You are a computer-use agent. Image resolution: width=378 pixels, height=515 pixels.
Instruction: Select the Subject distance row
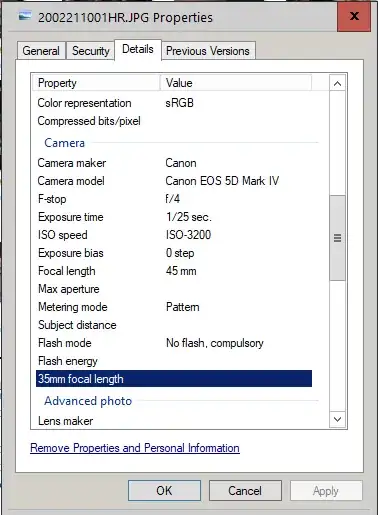[x=174, y=325]
